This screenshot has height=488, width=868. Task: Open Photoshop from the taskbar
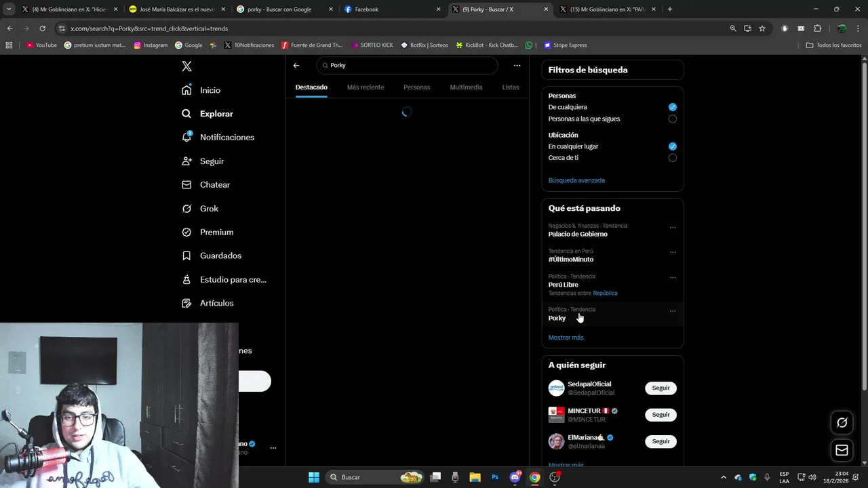(495, 477)
